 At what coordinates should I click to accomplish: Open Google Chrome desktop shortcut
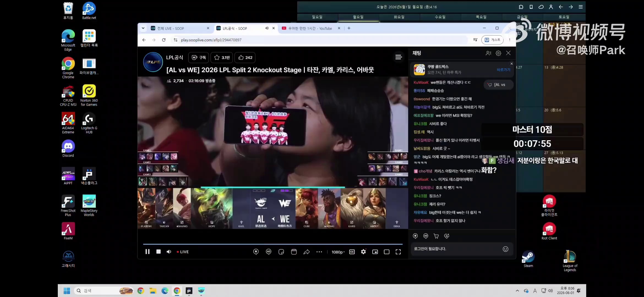(x=68, y=68)
